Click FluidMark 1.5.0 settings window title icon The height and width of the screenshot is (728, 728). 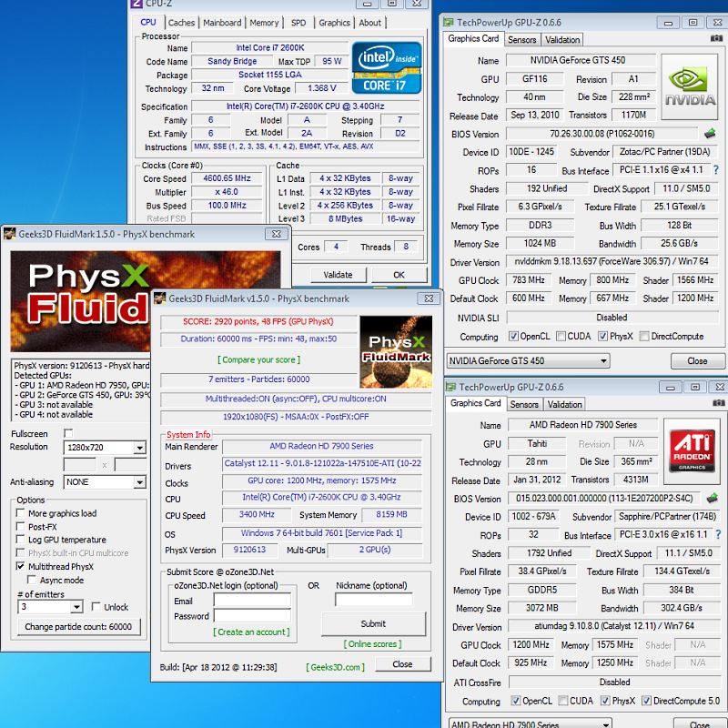[10, 234]
